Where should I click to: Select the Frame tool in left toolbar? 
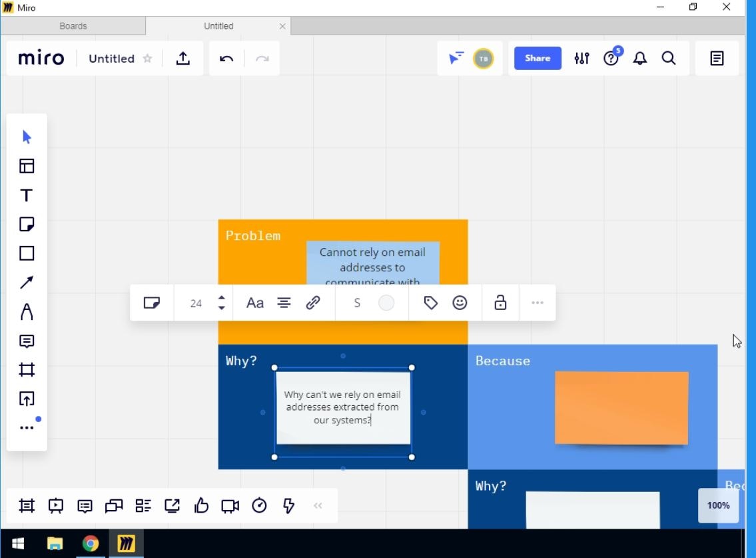click(27, 370)
